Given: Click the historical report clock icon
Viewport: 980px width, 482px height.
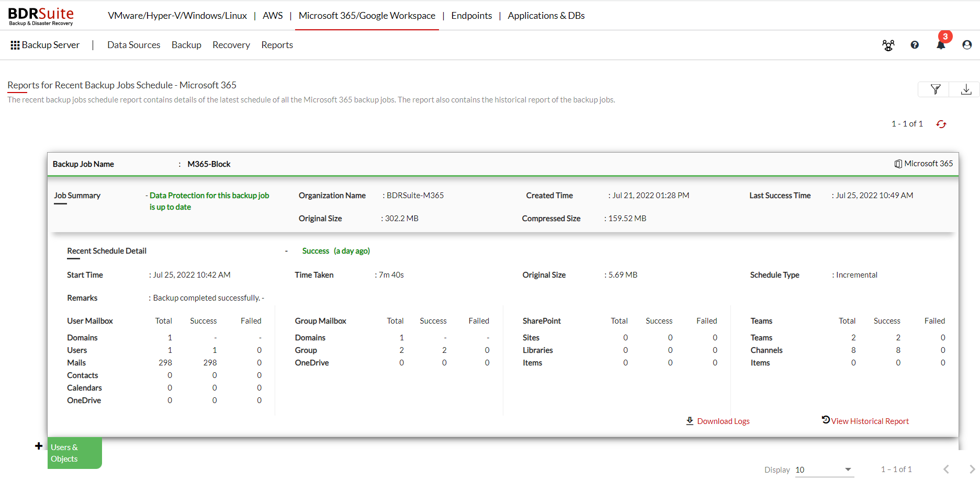Looking at the screenshot, I should click(x=826, y=419).
